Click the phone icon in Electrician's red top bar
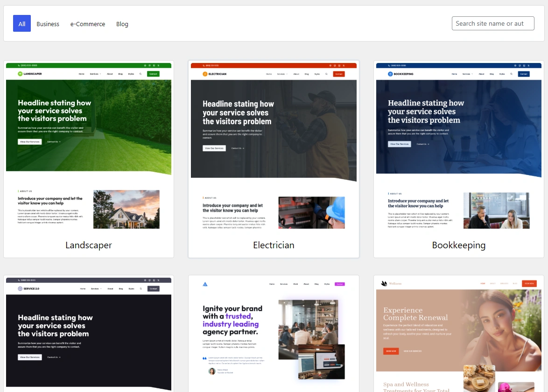 pos(204,65)
